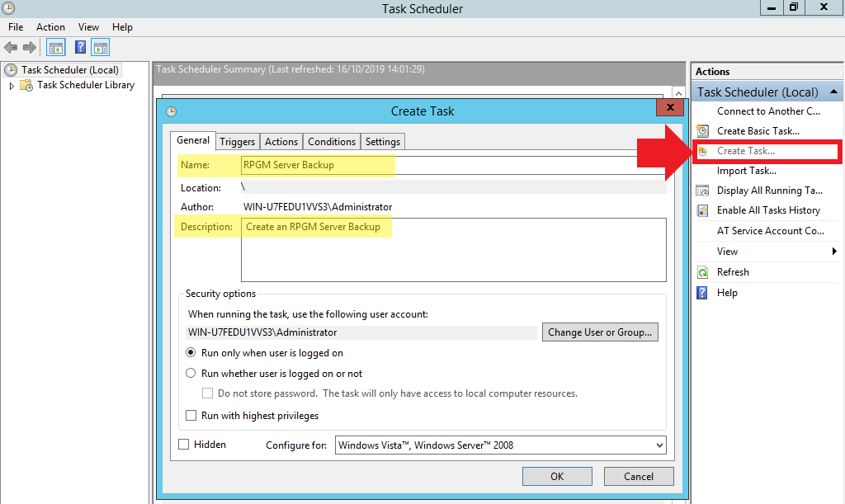This screenshot has height=504, width=845.
Task: Click the Change User or Group button
Action: tap(600, 332)
